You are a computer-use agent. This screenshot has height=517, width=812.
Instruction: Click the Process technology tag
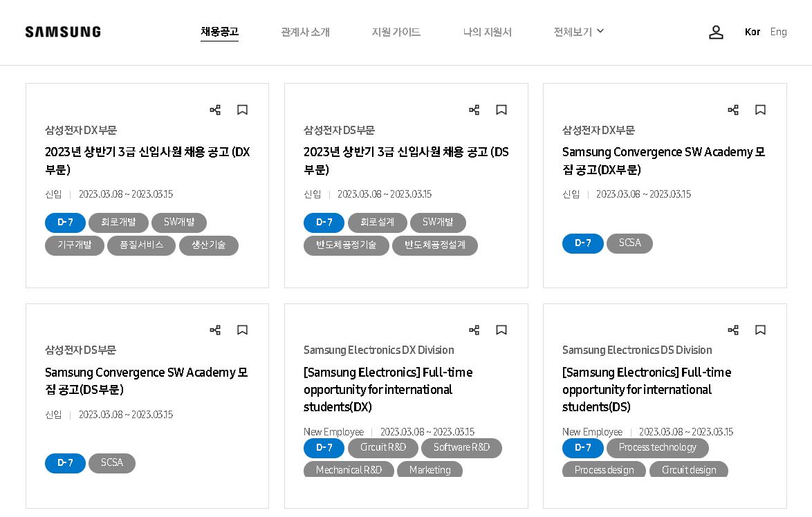(658, 448)
